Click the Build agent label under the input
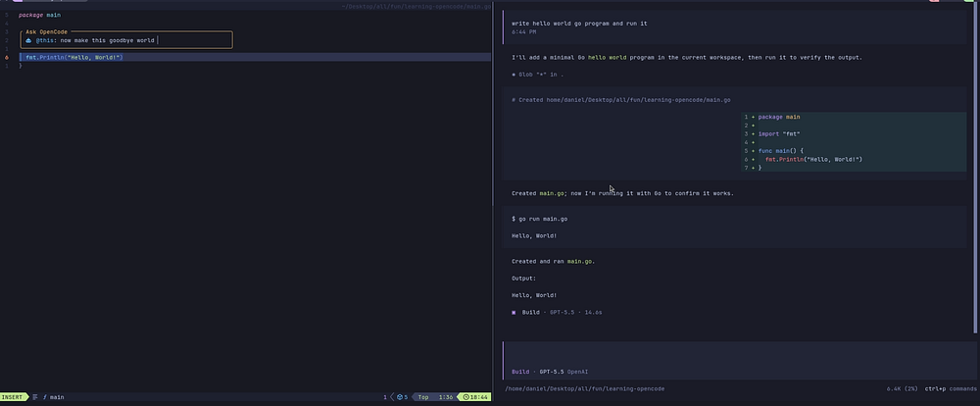 (520, 372)
